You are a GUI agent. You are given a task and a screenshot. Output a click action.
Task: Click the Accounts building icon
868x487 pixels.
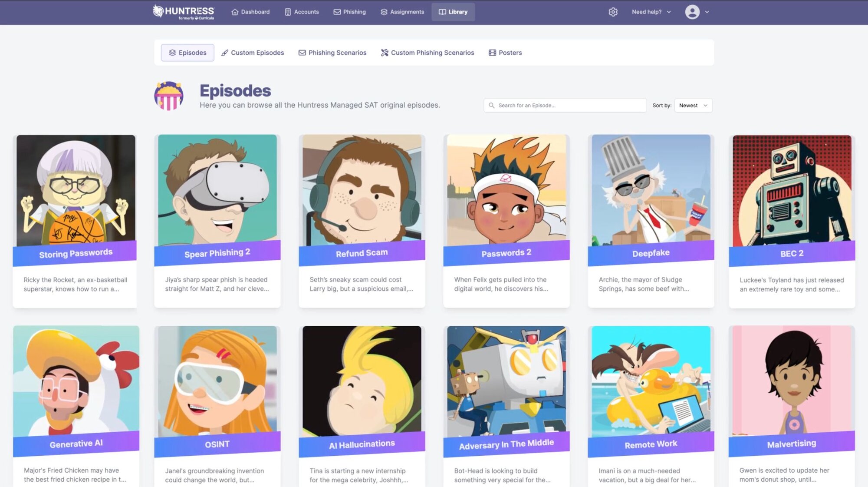pyautogui.click(x=288, y=12)
